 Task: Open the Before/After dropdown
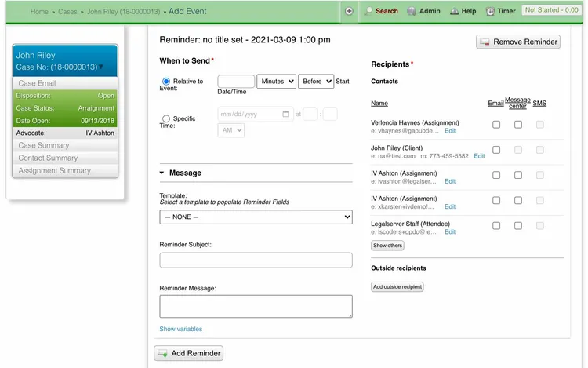pos(316,82)
